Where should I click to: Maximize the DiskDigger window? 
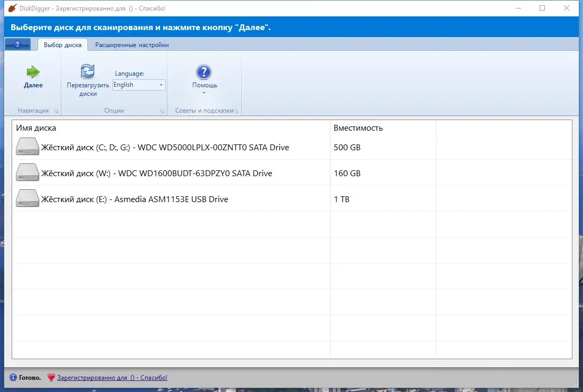(x=542, y=8)
